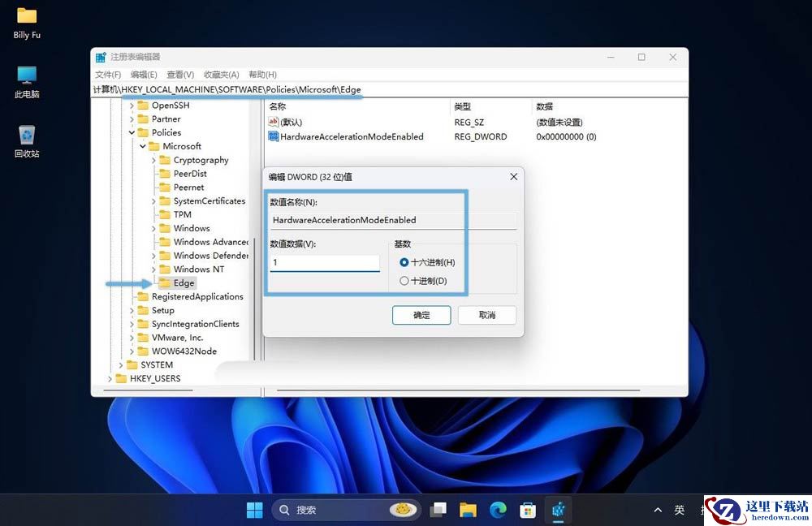Select the SyncIntegrationClients key
The width and height of the screenshot is (812, 526).
pos(195,324)
